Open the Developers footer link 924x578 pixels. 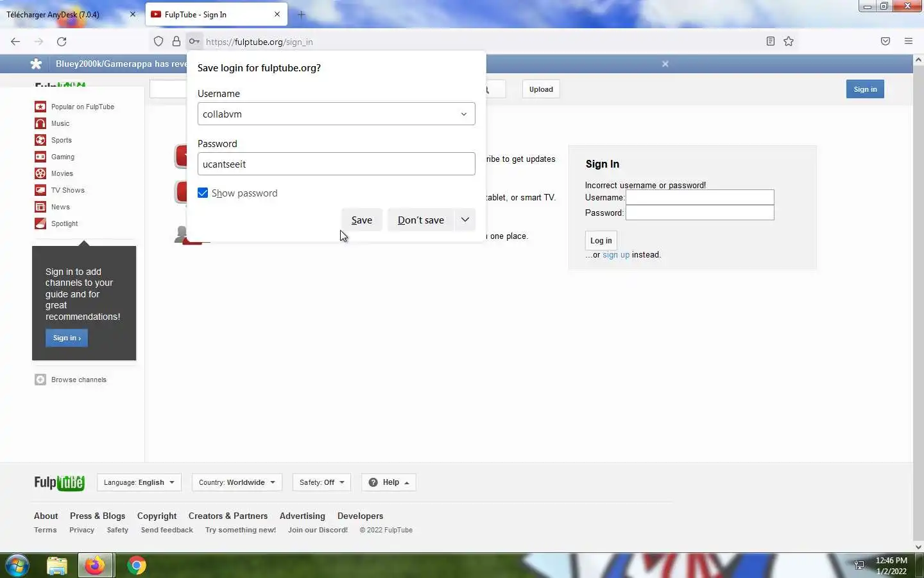(x=360, y=516)
